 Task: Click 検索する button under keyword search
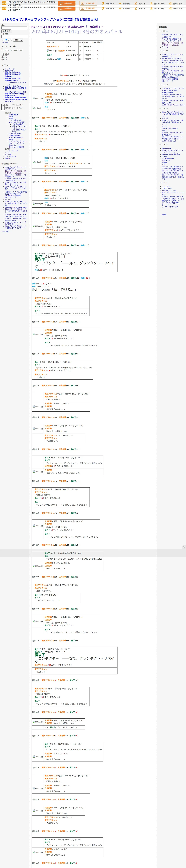pyautogui.click(x=6, y=31)
